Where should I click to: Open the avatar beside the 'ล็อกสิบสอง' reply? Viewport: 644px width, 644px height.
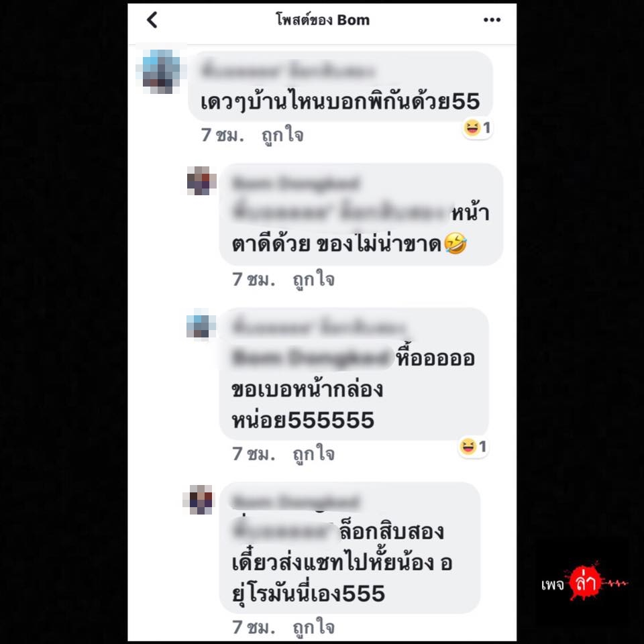(x=200, y=499)
